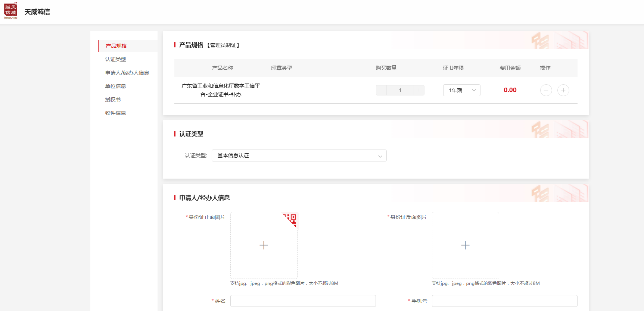Image resolution: width=644 pixels, height=311 pixels.
Task: Focus the 手机号 text field
Action: (x=504, y=301)
